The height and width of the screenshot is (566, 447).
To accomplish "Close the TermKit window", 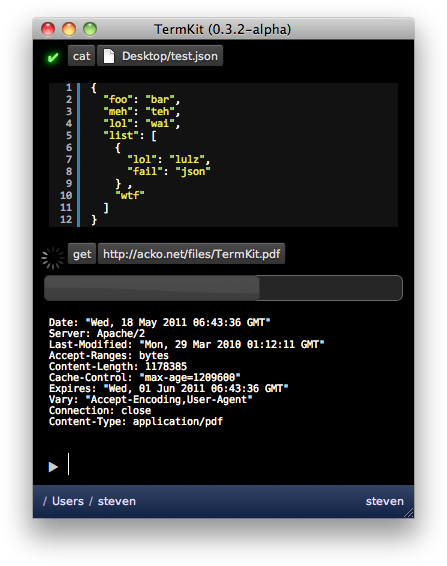I will [48, 29].
